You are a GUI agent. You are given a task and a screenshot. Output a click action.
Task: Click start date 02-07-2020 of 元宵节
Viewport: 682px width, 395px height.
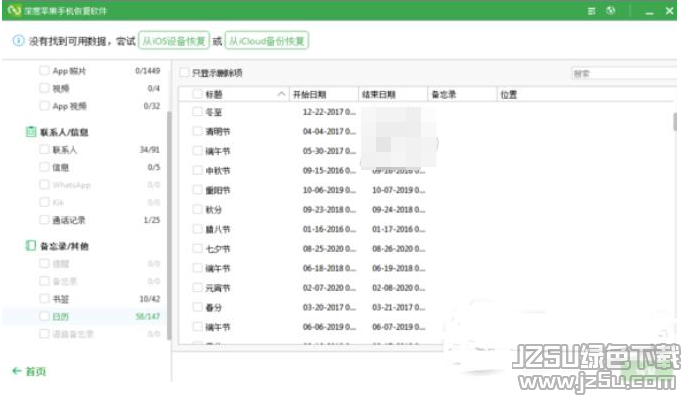(x=329, y=288)
